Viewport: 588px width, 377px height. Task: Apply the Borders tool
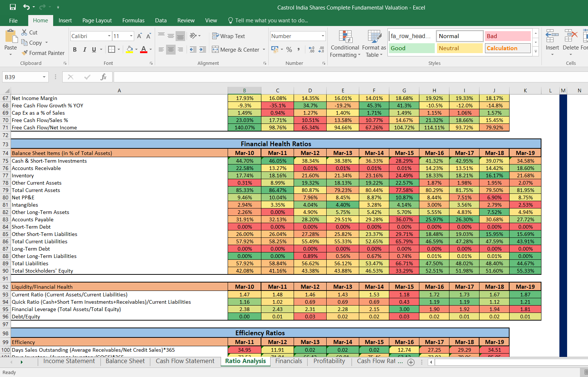112,49
